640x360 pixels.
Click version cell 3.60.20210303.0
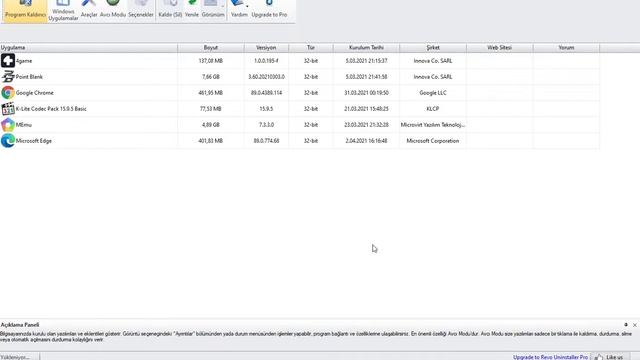[x=266, y=77]
